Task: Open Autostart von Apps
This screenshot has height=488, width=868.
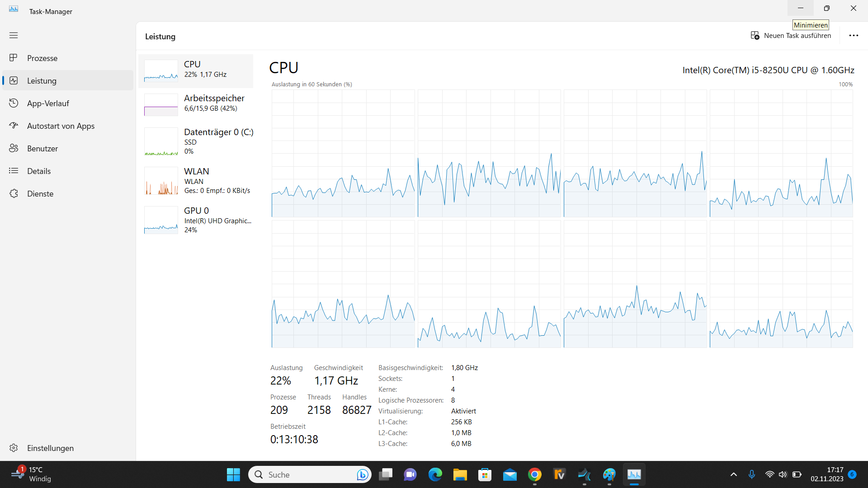Action: (x=68, y=126)
